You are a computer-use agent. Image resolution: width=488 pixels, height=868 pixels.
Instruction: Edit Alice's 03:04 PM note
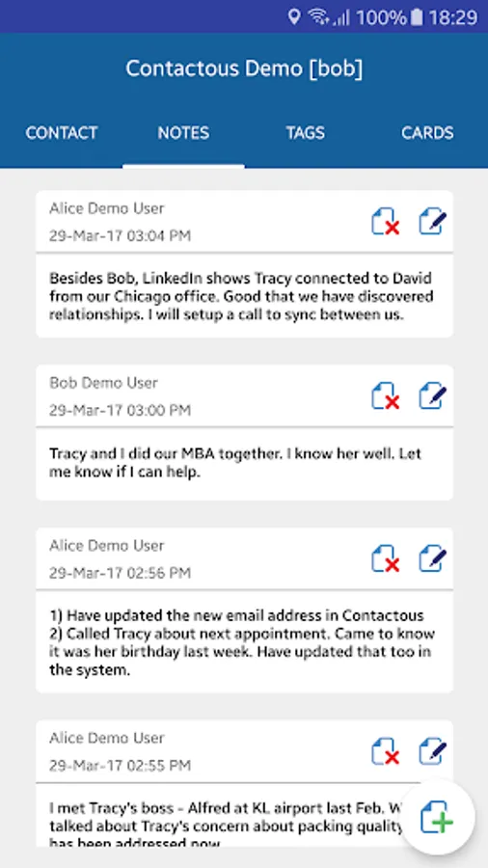433,221
